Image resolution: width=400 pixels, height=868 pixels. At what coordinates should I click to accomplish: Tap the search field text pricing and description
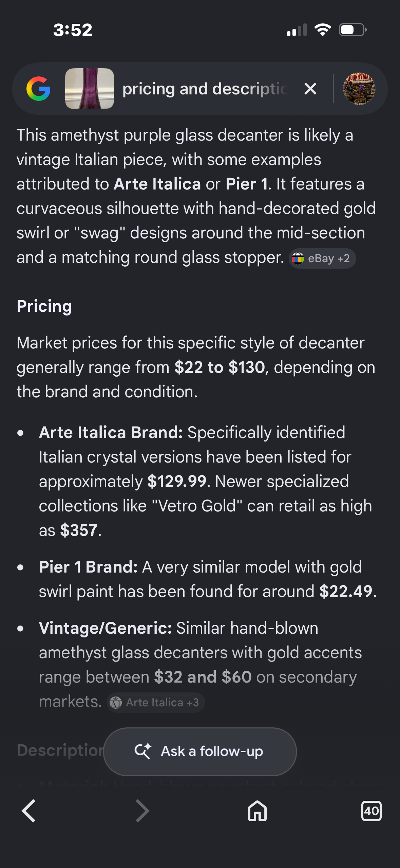205,89
